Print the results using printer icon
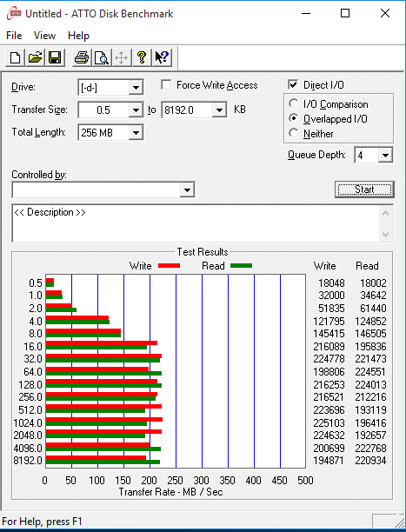The width and height of the screenshot is (406, 532). [82, 57]
